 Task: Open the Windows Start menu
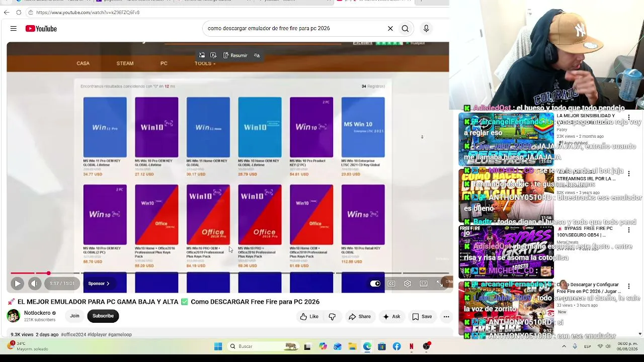[218, 346]
